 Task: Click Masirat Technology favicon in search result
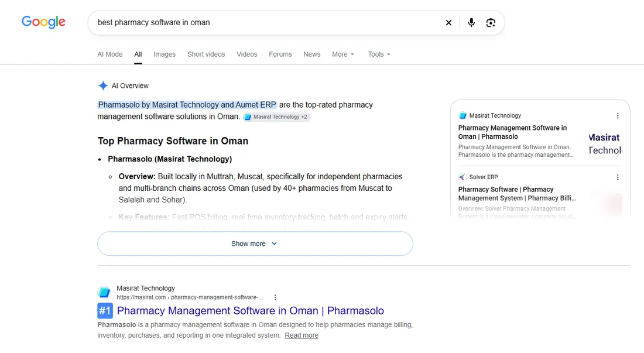pos(104,293)
